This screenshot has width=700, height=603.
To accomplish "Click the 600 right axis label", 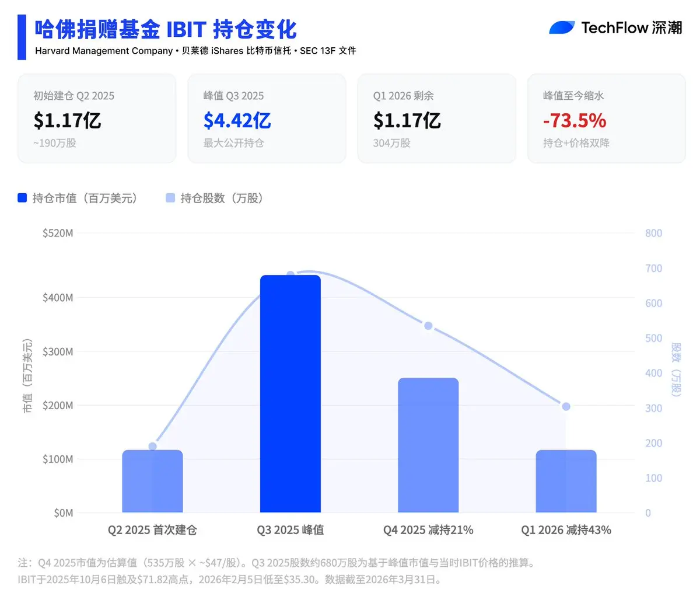I will point(653,304).
